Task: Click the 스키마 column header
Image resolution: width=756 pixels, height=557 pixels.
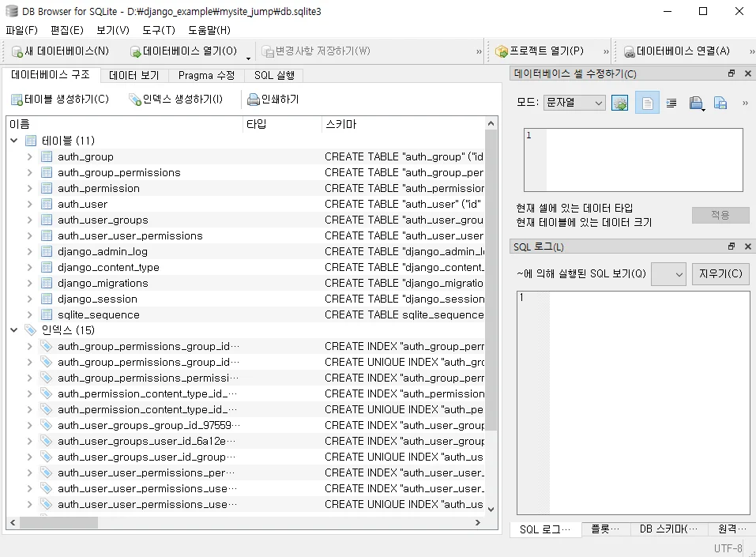Action: click(x=403, y=124)
